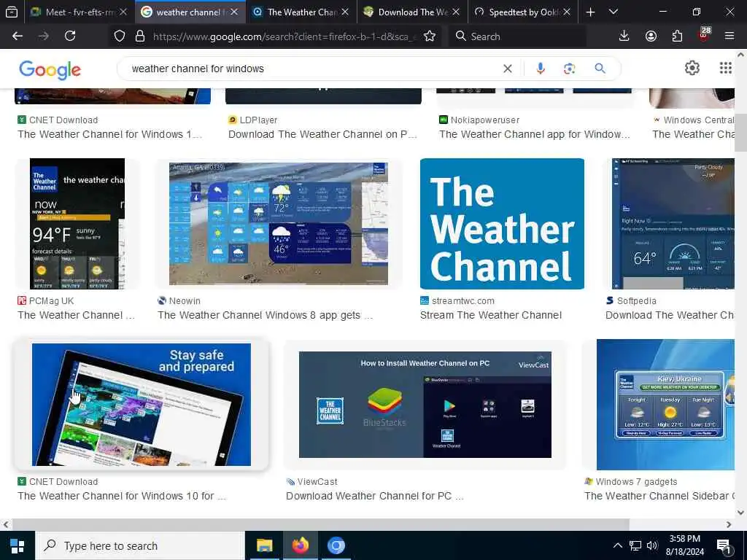The image size is (747, 560).
Task: Click the Firefox taskbar icon
Action: pyautogui.click(x=300, y=545)
